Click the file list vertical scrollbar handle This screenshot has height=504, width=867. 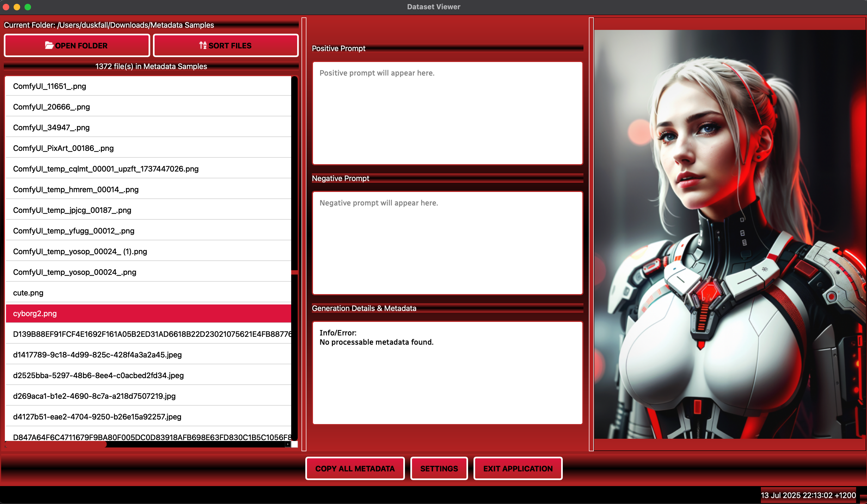[294, 272]
